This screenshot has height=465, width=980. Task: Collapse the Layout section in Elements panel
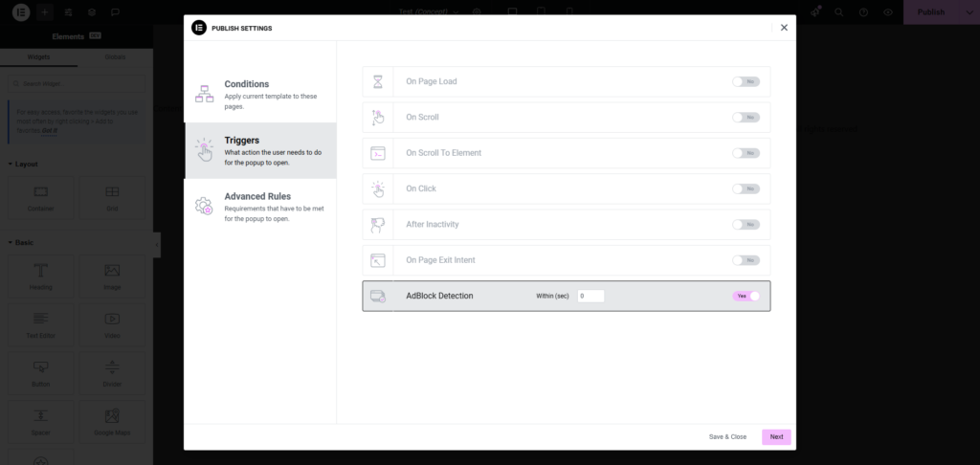(x=23, y=164)
